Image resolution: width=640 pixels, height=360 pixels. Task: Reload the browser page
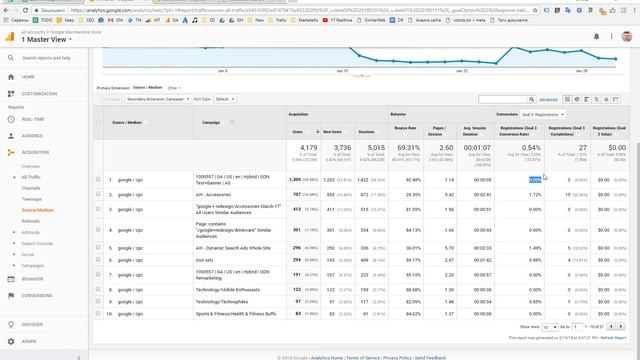pos(25,10)
